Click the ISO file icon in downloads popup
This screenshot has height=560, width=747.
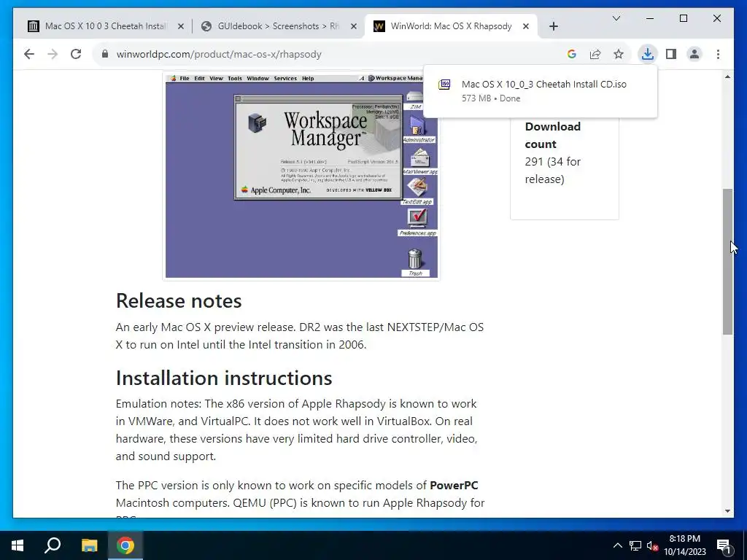[x=444, y=85]
